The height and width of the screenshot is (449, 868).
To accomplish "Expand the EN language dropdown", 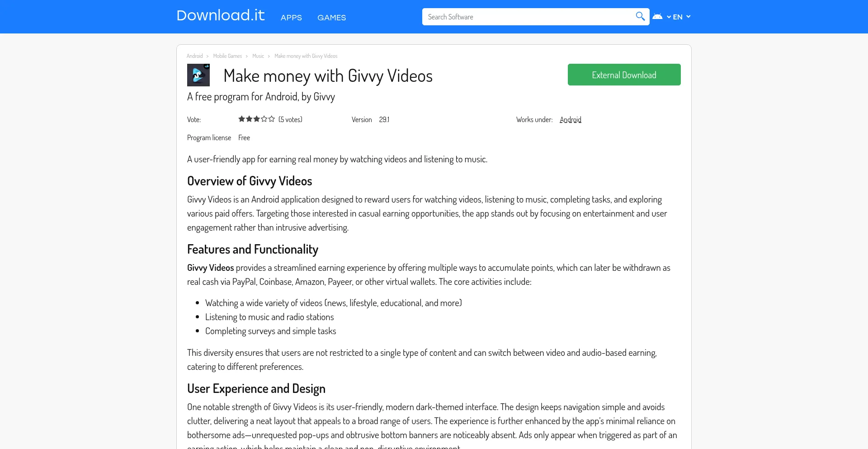I will pos(682,17).
